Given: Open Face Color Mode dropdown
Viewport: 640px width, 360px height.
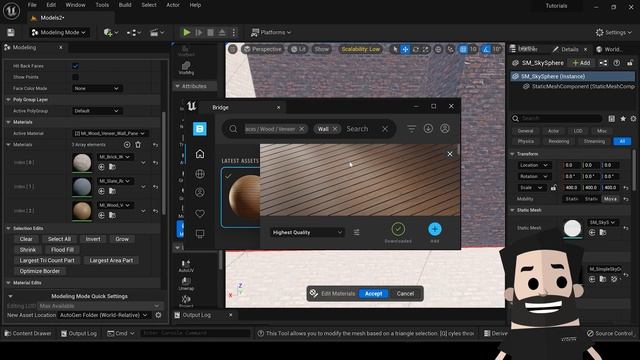Looking at the screenshot, I should (96, 88).
